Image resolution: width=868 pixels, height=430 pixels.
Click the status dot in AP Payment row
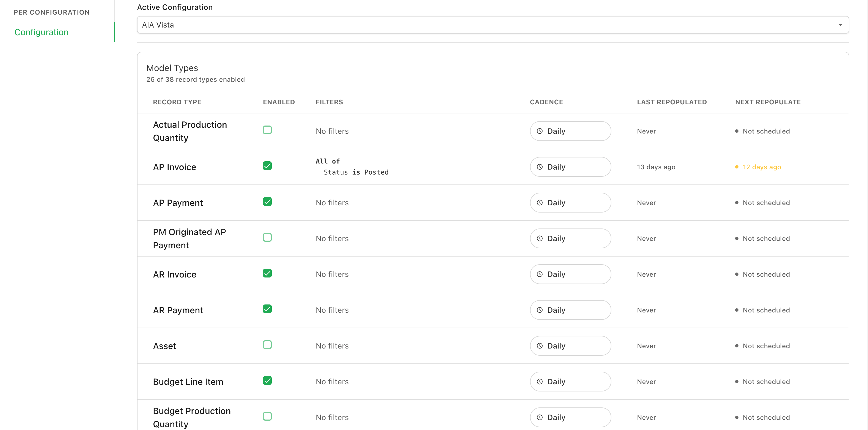point(737,203)
